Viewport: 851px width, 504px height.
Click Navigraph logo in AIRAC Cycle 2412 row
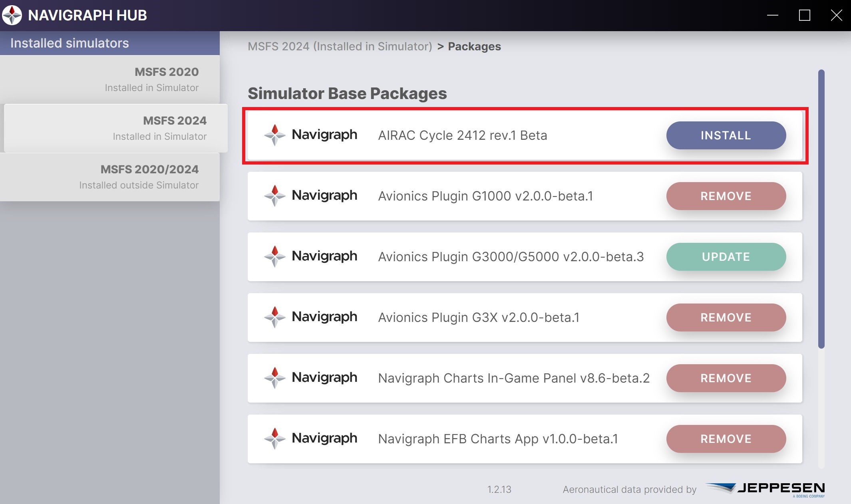coord(310,135)
